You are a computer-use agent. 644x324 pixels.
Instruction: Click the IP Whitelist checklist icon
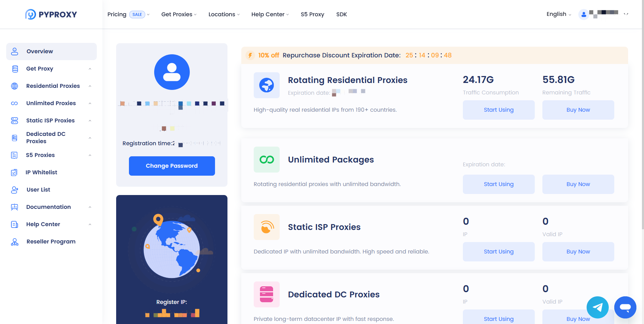(14, 173)
